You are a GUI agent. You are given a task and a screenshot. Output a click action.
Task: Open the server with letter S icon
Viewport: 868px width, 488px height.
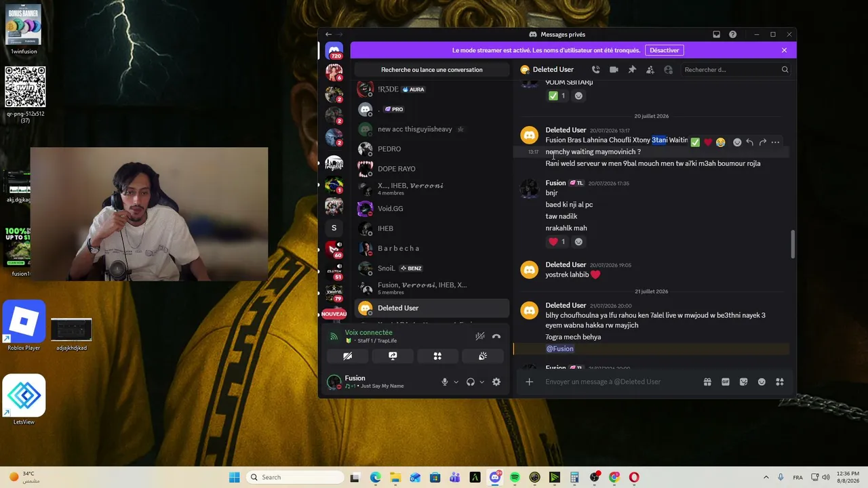point(334,228)
